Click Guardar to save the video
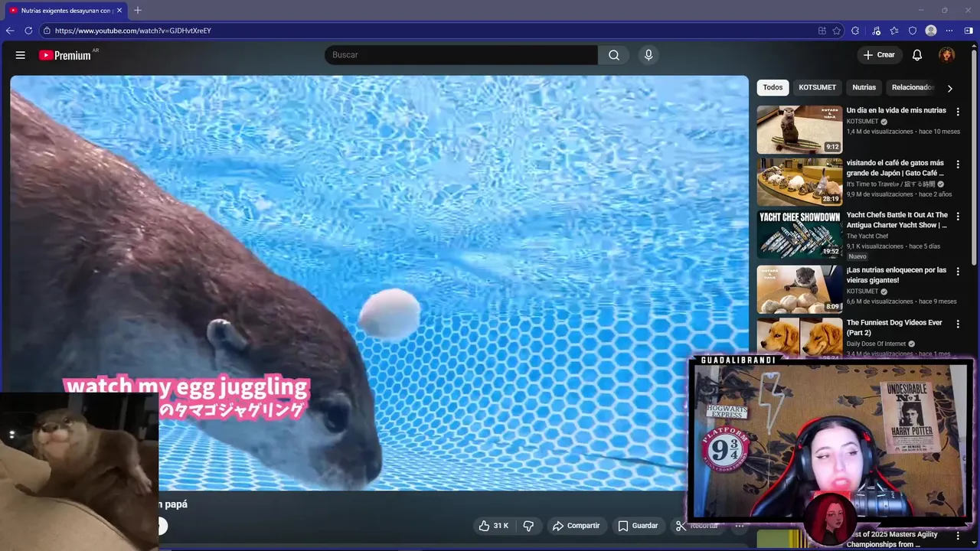This screenshot has width=980, height=551. (638, 526)
